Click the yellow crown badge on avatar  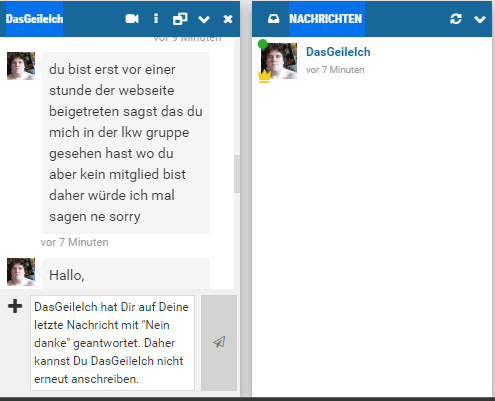264,76
